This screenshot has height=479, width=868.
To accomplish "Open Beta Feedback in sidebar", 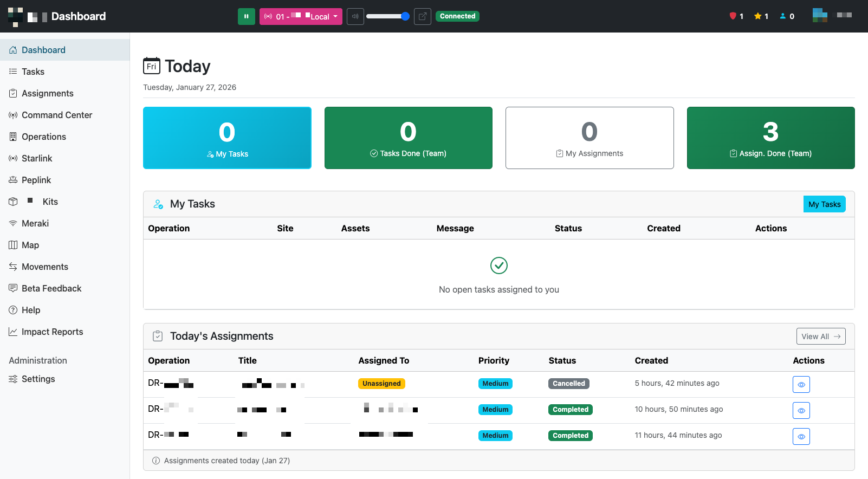I will coord(65,288).
